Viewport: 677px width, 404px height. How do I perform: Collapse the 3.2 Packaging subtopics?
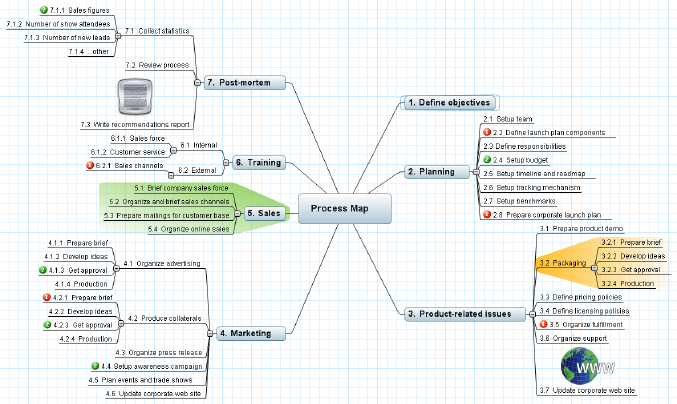tap(594, 268)
